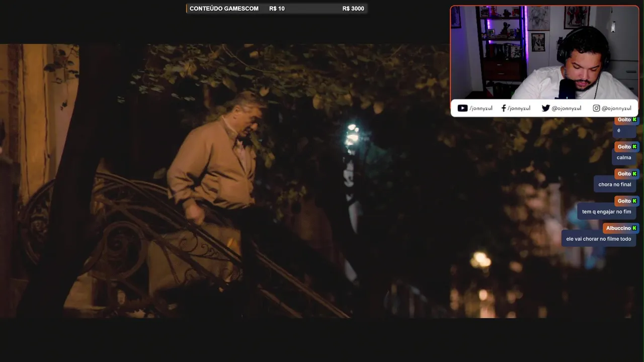
Task: Click the donation goal progress bar
Action: click(277, 9)
